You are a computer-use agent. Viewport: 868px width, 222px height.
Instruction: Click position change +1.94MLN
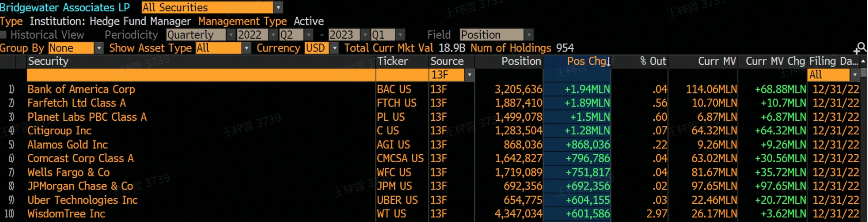pyautogui.click(x=587, y=89)
